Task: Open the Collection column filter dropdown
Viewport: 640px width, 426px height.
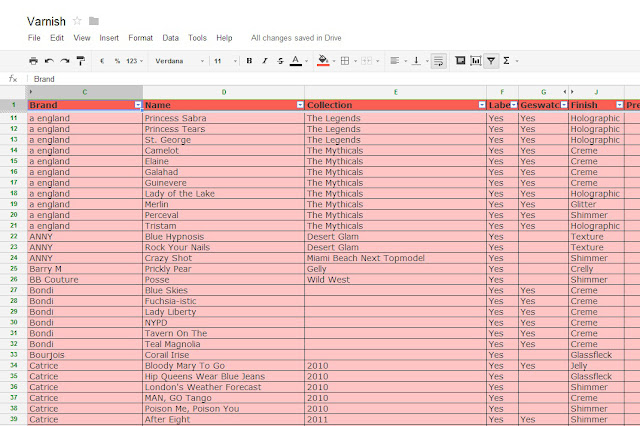Action: point(482,105)
